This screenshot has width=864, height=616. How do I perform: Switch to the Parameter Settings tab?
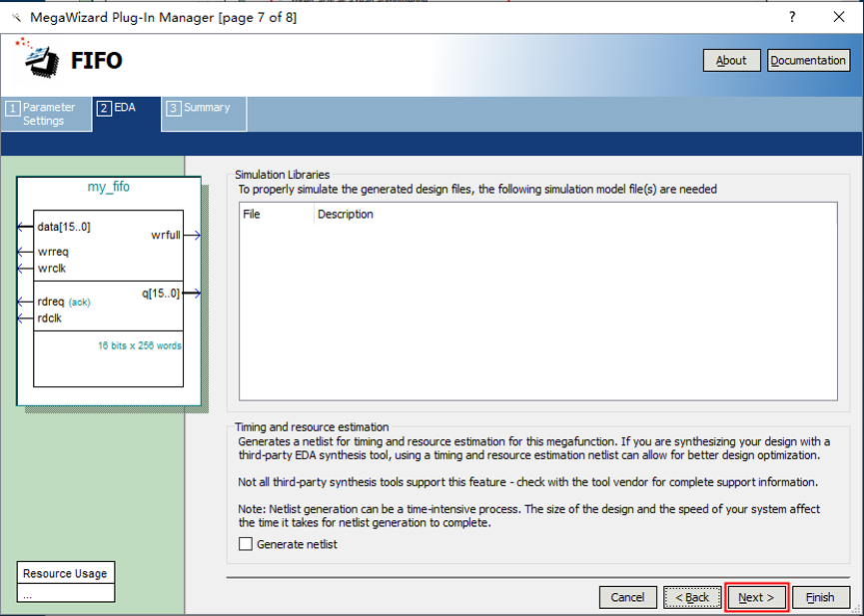pos(46,114)
